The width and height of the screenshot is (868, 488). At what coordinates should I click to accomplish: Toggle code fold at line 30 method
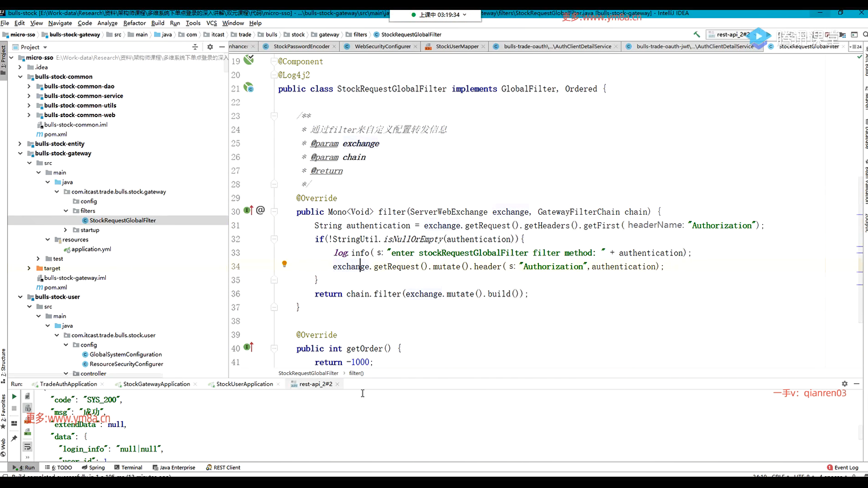(x=274, y=211)
